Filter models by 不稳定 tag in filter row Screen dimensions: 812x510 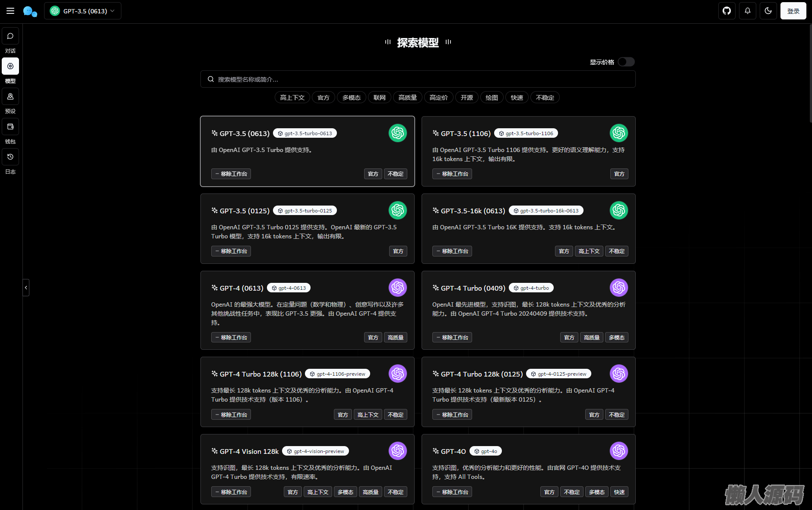click(x=545, y=98)
